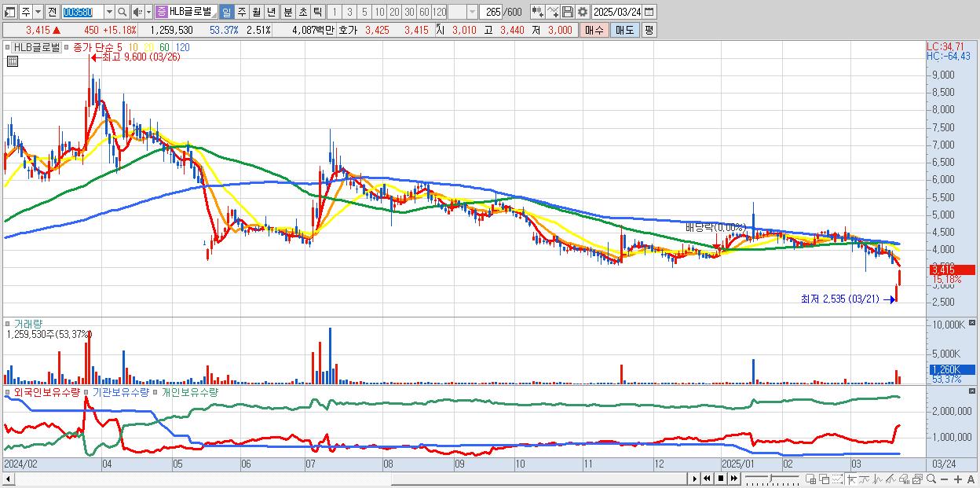Viewport: 980px width, 488px height.
Task: Click the date field 2025/03/24
Action: 616,13
